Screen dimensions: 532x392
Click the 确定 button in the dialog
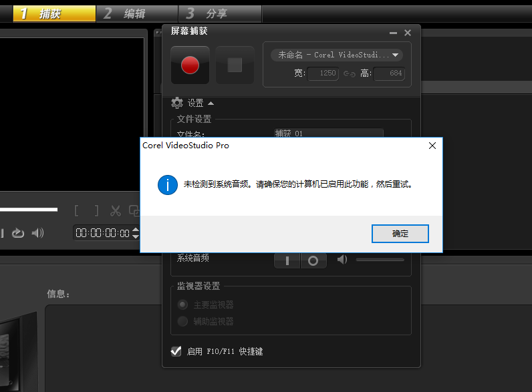tap(400, 234)
